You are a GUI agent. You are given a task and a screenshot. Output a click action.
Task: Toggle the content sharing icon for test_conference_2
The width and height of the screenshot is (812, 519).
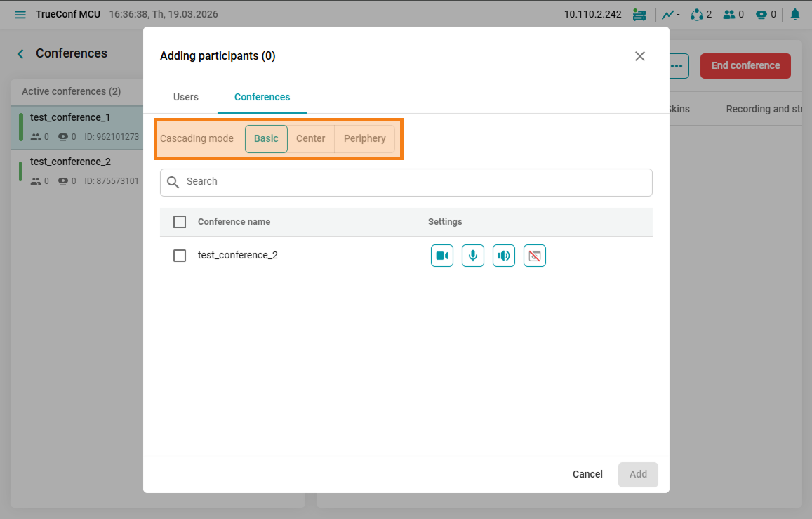coord(535,256)
